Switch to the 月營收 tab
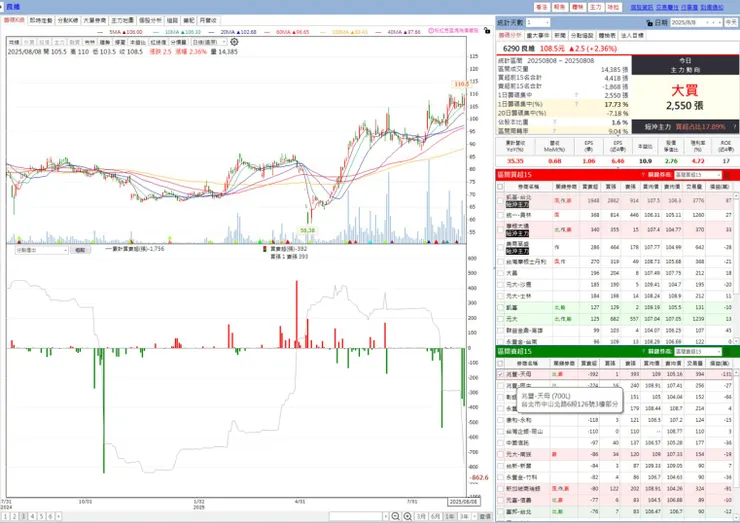The height and width of the screenshot is (523, 740). (208, 20)
